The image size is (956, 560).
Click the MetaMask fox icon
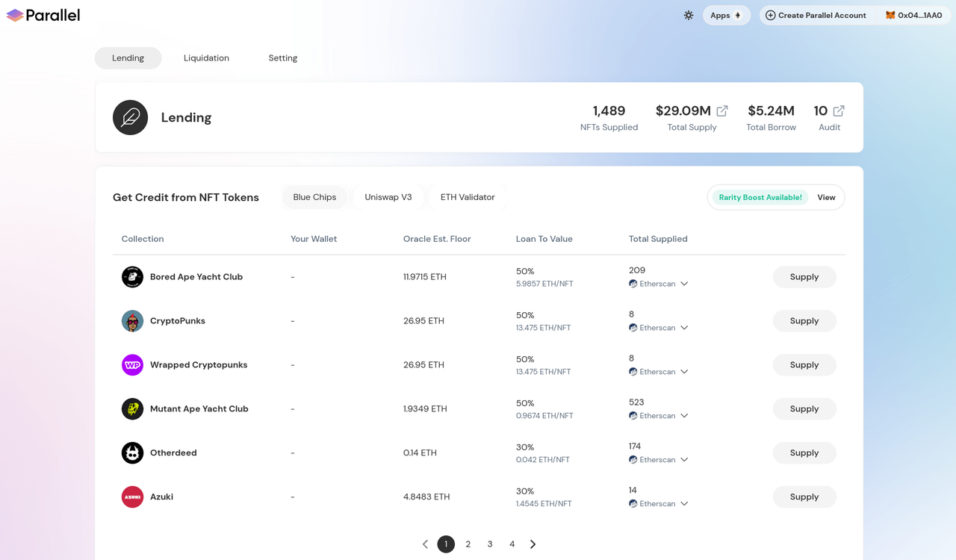pyautogui.click(x=890, y=15)
